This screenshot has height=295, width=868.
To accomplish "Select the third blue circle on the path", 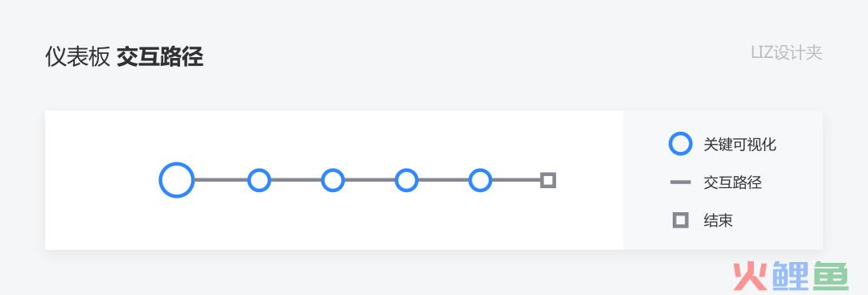I will 333,180.
